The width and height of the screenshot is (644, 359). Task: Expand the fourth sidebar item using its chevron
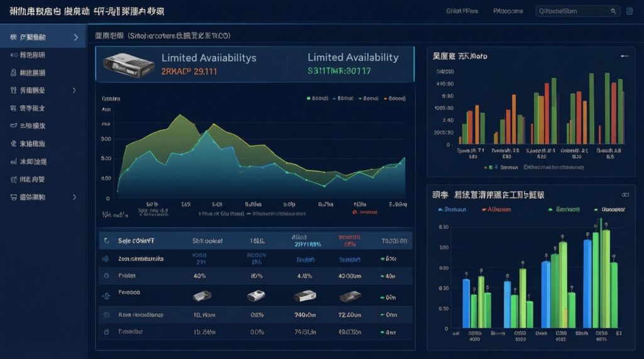pyautogui.click(x=75, y=90)
